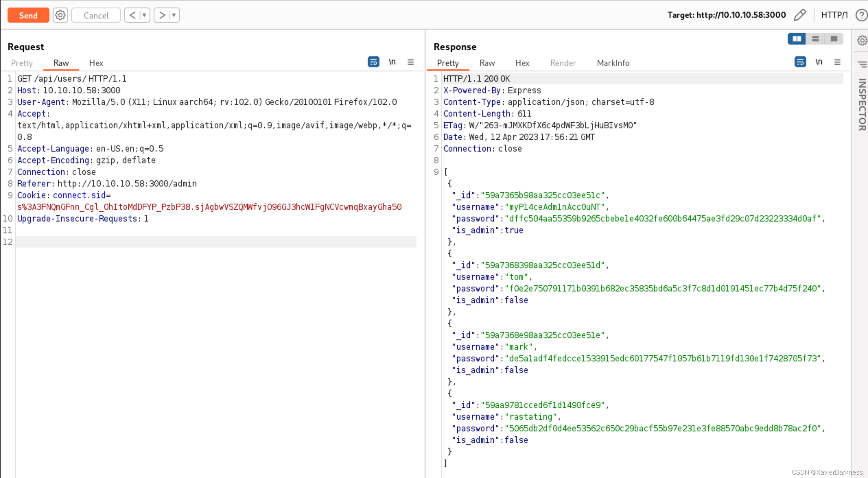Click the Target URL label
This screenshot has width=868, height=478.
[726, 15]
